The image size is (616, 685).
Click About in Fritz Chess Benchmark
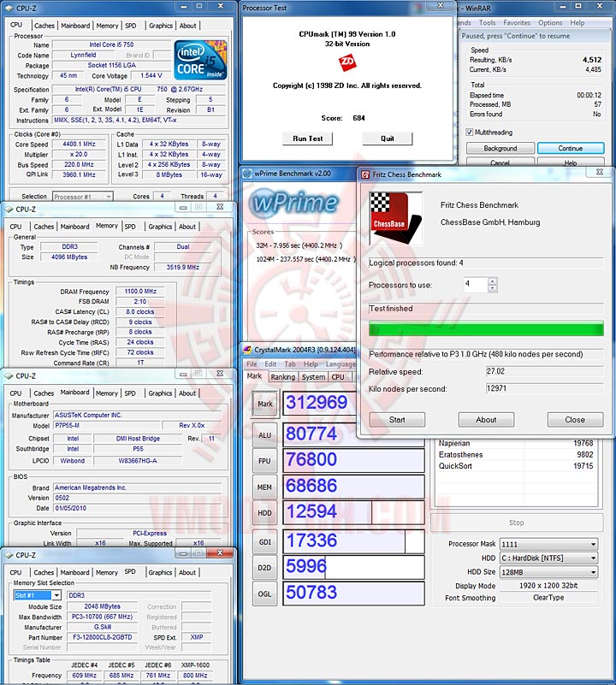(x=486, y=420)
